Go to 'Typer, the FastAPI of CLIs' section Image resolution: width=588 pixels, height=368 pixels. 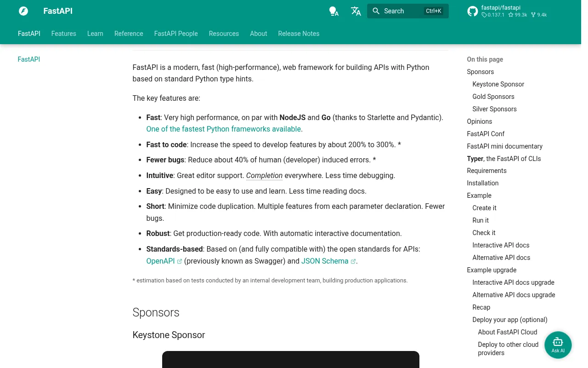coord(504,159)
